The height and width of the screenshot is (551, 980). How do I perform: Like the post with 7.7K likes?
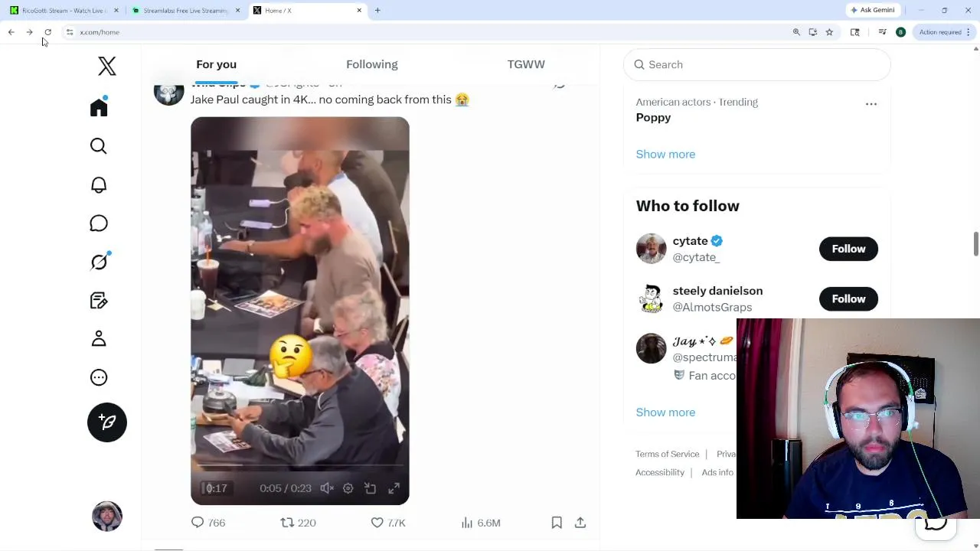pos(387,523)
